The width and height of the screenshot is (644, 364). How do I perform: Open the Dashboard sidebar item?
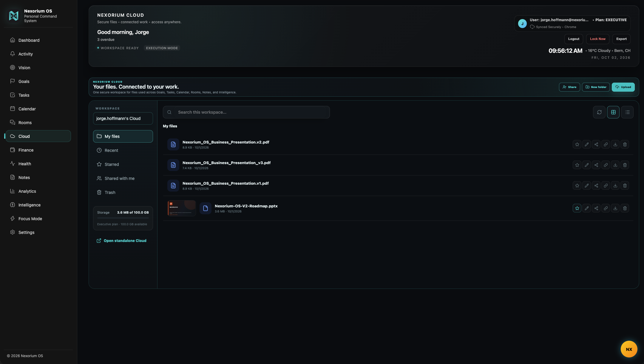coord(38,40)
